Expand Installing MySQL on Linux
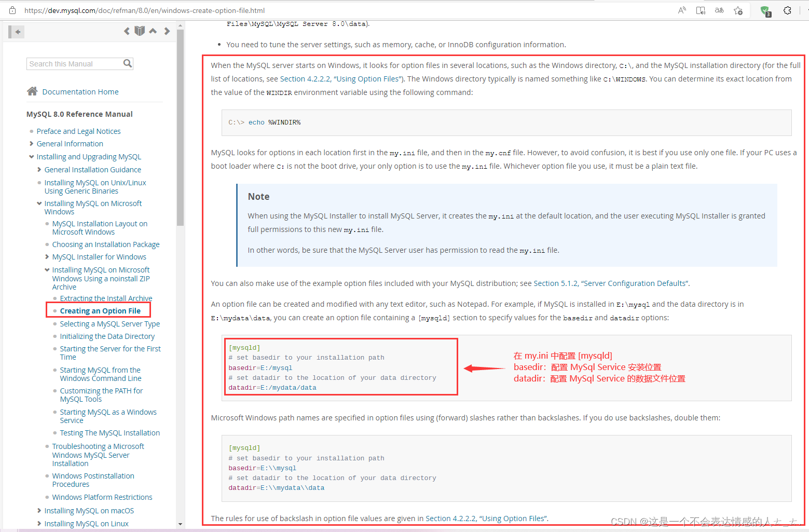The height and width of the screenshot is (532, 809). 39,524
